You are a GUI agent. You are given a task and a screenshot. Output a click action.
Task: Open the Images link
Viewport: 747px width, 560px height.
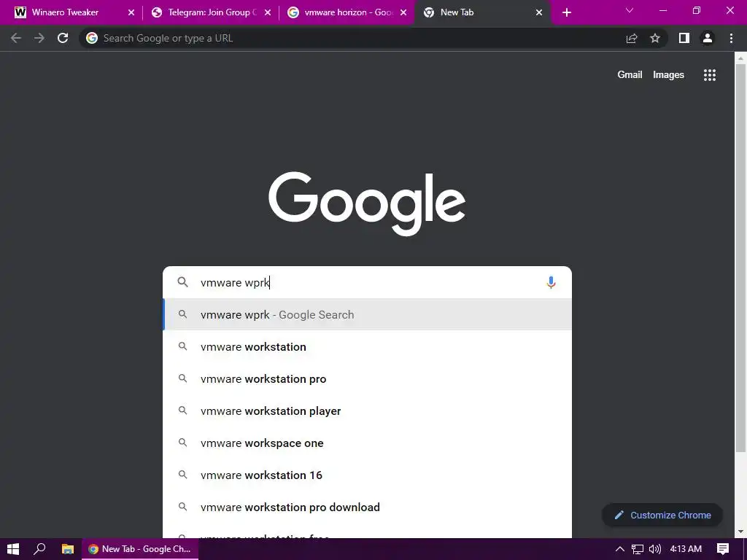tap(668, 75)
